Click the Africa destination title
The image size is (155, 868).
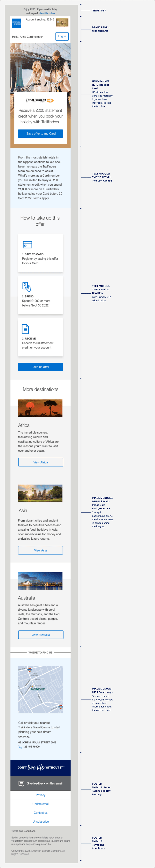[x=24, y=426]
